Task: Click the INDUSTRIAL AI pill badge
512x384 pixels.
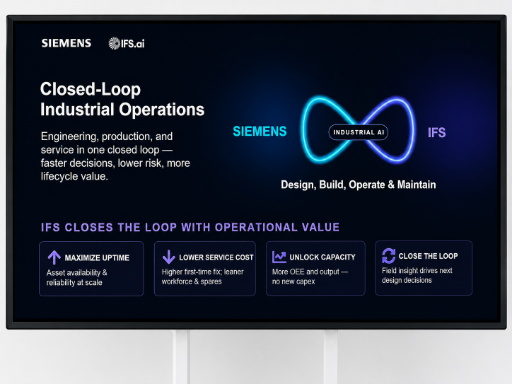Action: click(x=358, y=132)
